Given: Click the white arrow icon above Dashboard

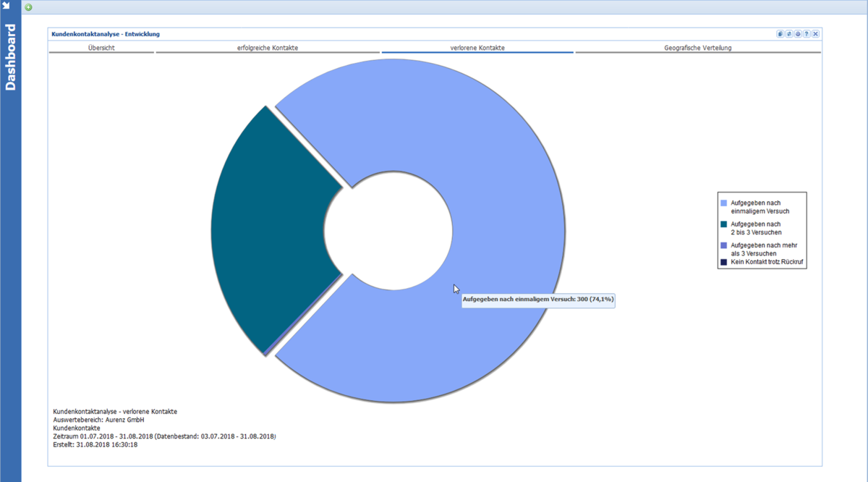Looking at the screenshot, I should pyautogui.click(x=7, y=6).
